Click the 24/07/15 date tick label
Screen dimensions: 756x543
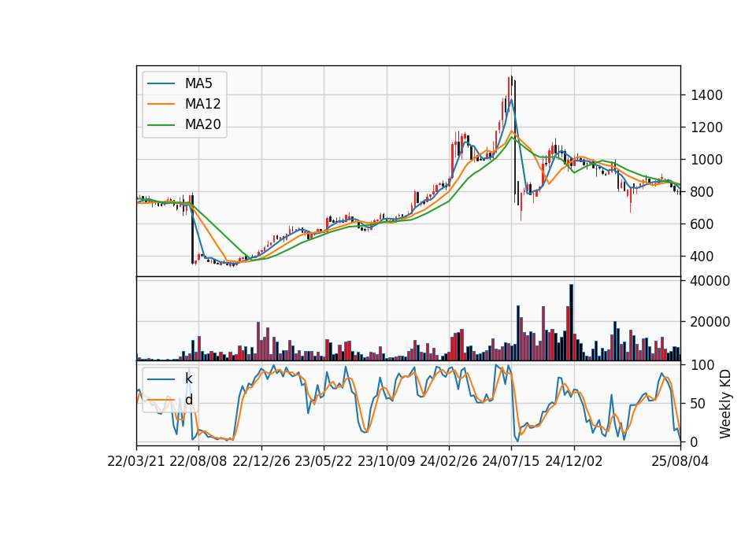pos(511,461)
